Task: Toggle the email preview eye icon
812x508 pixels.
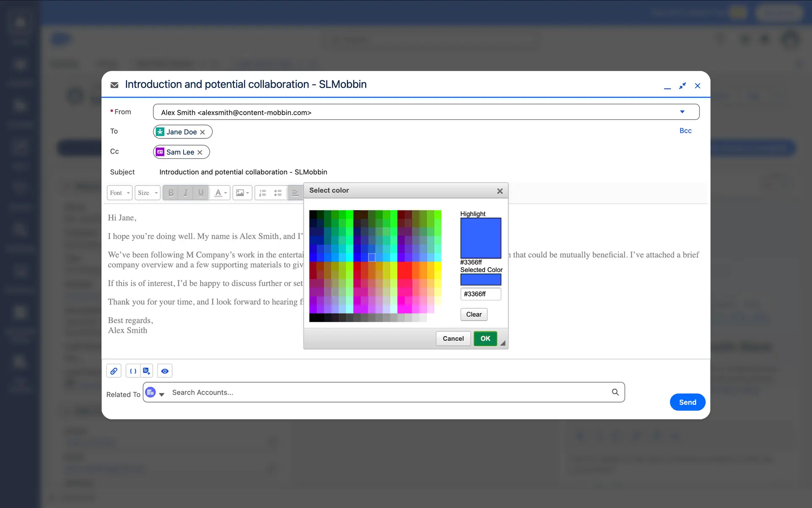Action: pyautogui.click(x=165, y=371)
